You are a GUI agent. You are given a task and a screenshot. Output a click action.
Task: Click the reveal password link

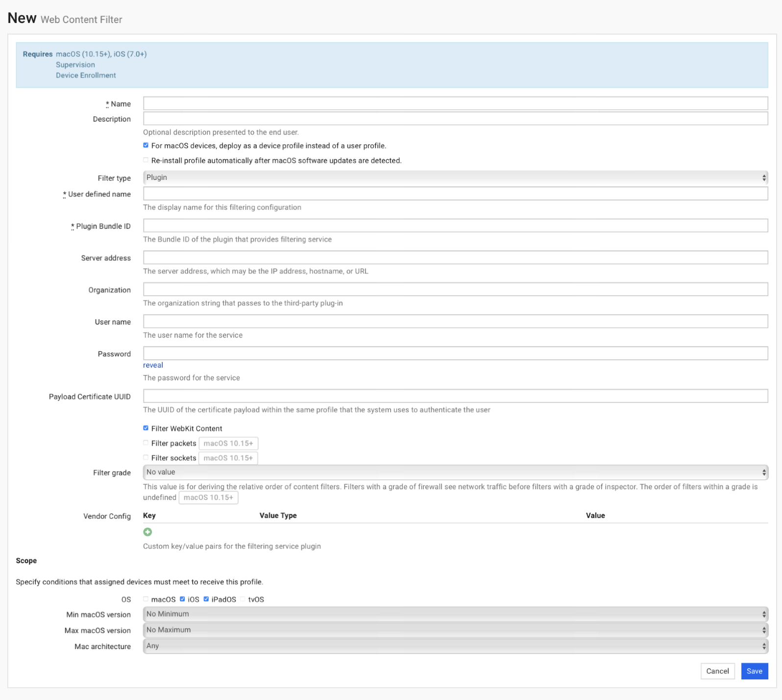click(153, 365)
